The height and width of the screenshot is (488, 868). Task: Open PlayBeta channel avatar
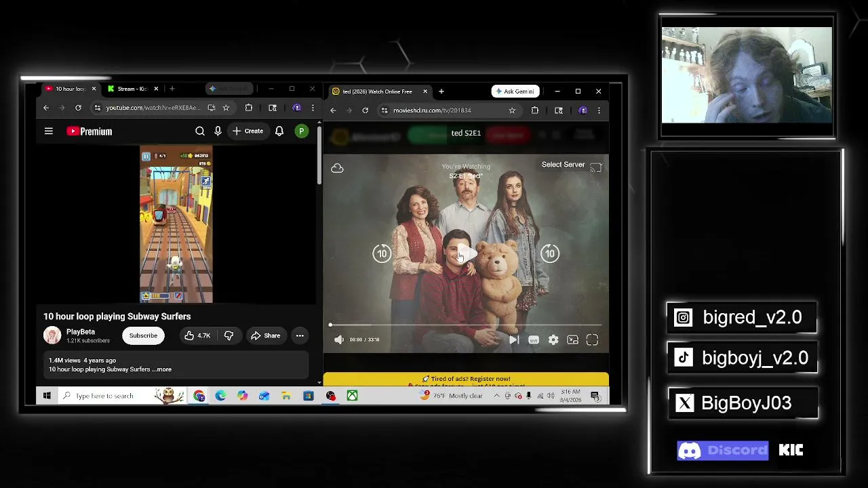[x=52, y=335]
